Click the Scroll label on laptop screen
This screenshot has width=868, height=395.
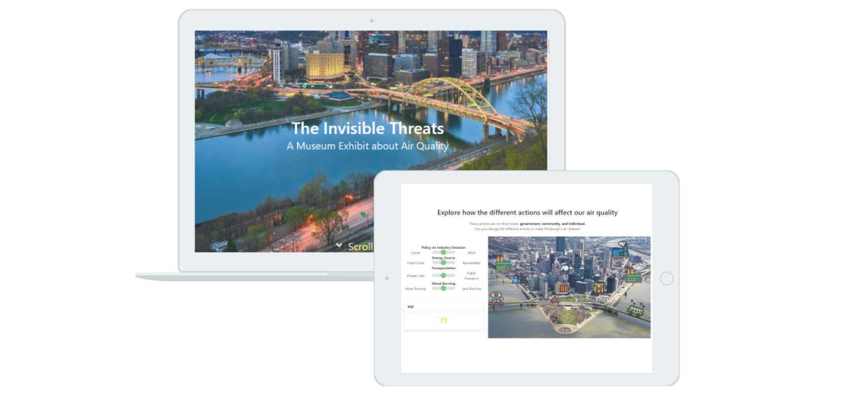(x=361, y=247)
